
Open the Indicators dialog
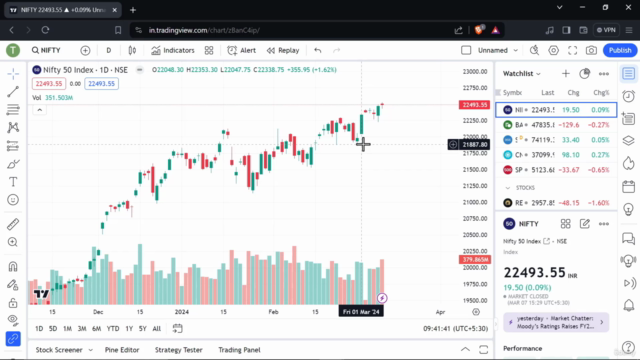[173, 50]
